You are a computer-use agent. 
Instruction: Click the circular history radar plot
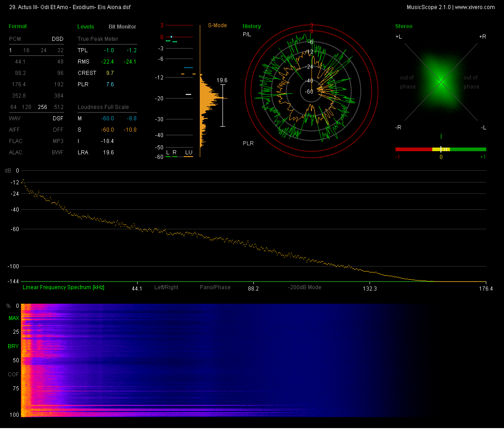(x=311, y=91)
